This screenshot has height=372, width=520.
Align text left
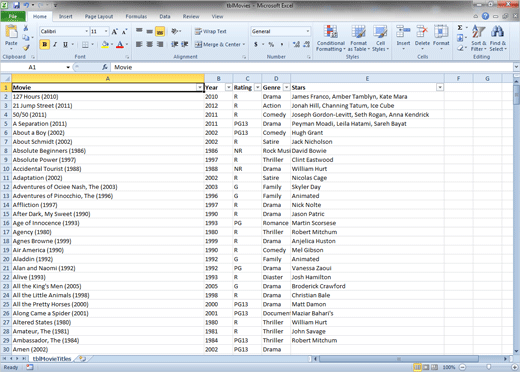139,44
